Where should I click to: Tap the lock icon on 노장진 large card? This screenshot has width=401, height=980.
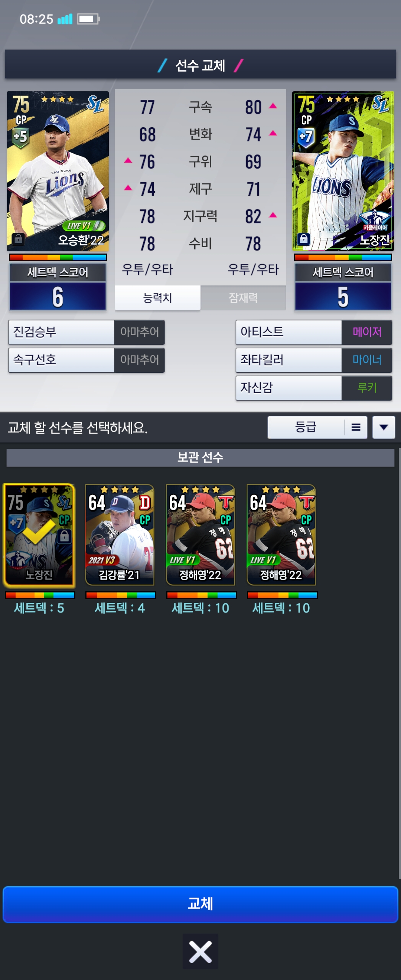click(x=303, y=239)
